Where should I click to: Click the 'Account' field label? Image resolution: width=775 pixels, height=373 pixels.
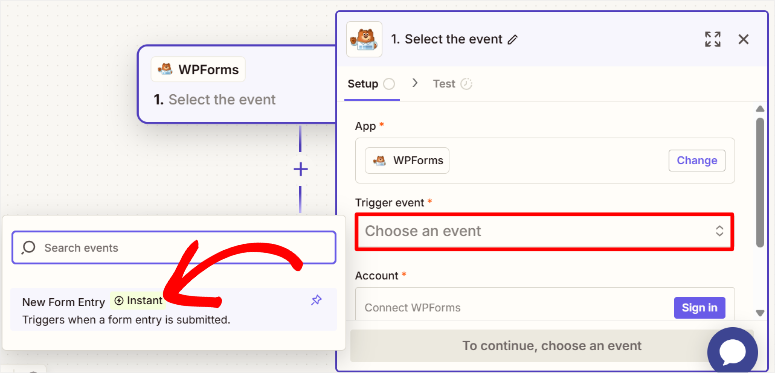click(x=376, y=276)
